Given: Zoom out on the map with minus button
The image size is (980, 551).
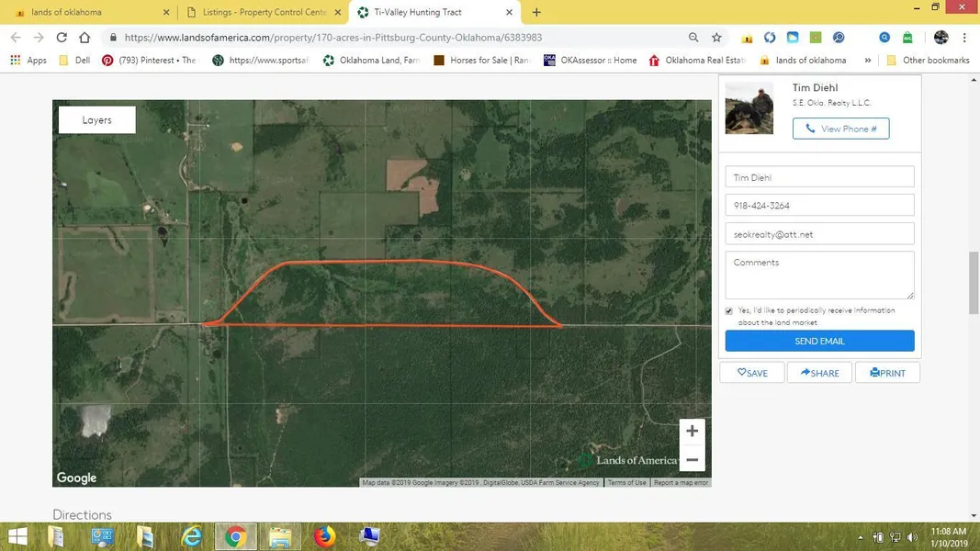Looking at the screenshot, I should [692, 459].
